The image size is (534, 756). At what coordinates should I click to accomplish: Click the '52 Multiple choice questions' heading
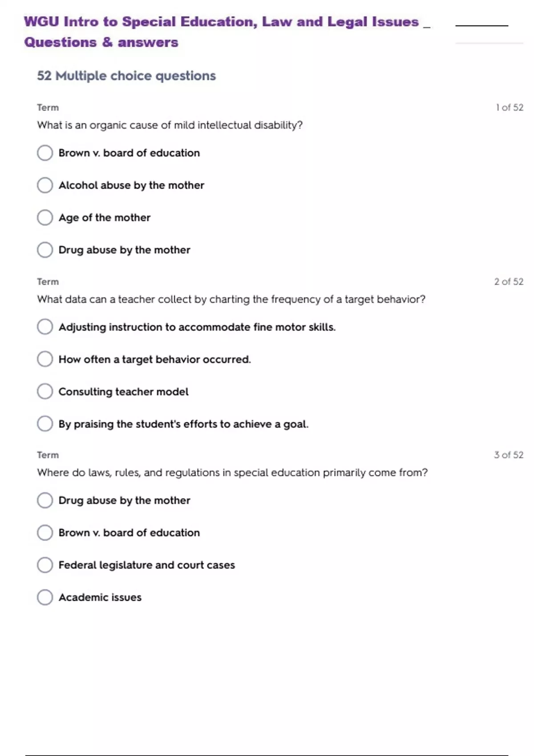pyautogui.click(x=126, y=76)
